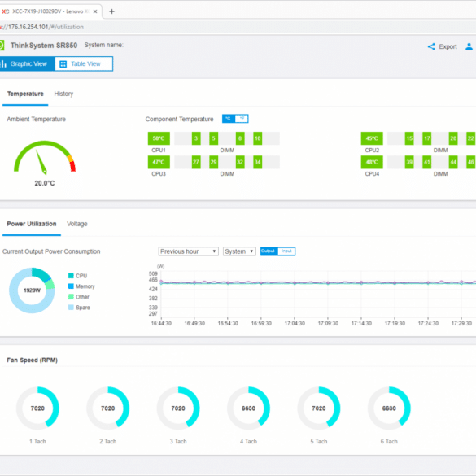Screen dimensions: 476x476
Task: Click the 4 Tach fan gauge
Action: pos(248,408)
